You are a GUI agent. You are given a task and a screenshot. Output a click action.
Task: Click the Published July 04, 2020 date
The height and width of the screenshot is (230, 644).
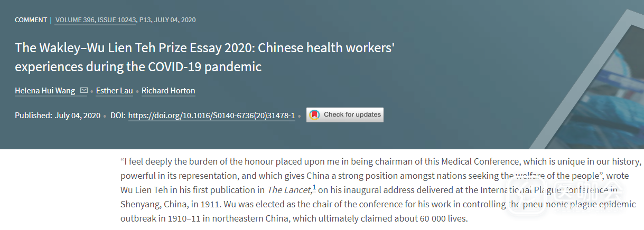point(77,115)
